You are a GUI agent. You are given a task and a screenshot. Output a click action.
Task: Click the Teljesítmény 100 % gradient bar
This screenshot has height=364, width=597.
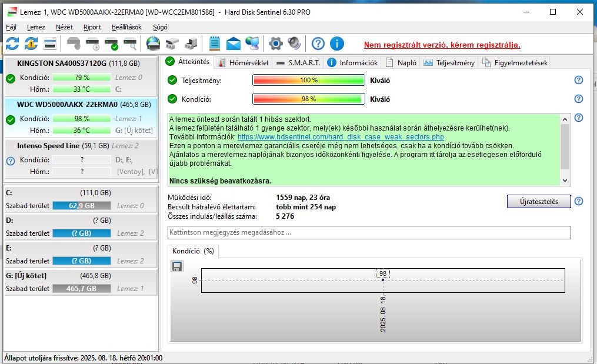[308, 80]
